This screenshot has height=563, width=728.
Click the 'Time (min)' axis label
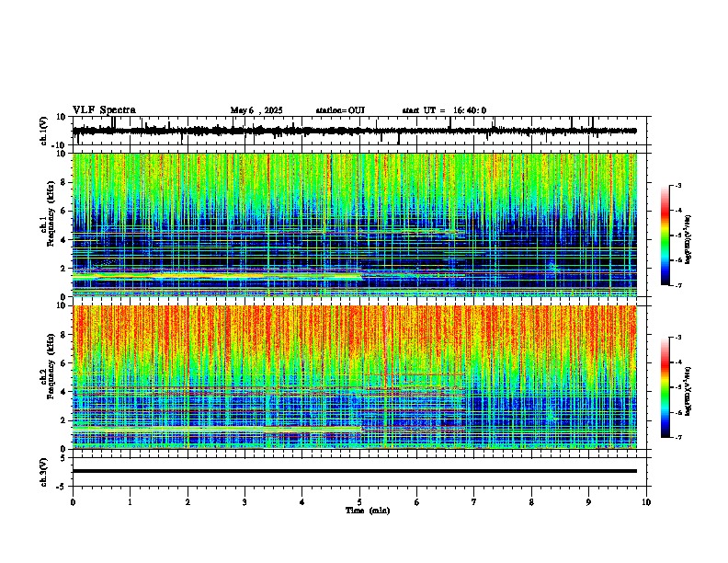pyautogui.click(x=368, y=511)
